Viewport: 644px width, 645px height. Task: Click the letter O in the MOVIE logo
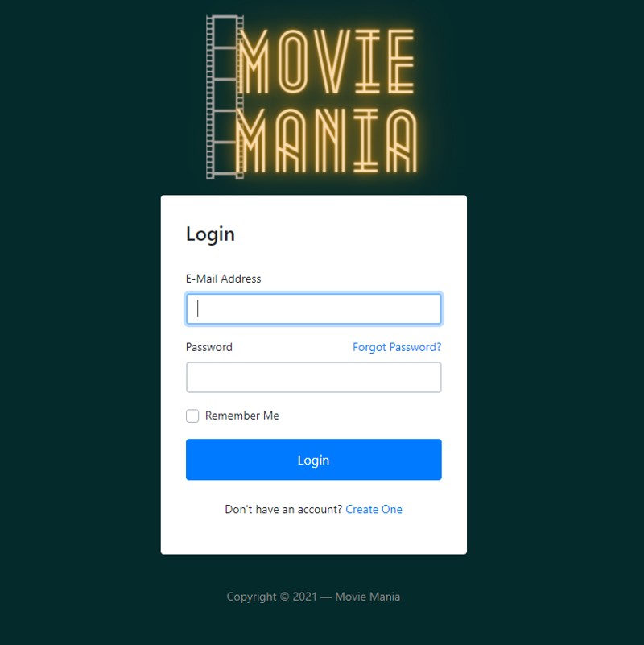tap(293, 61)
